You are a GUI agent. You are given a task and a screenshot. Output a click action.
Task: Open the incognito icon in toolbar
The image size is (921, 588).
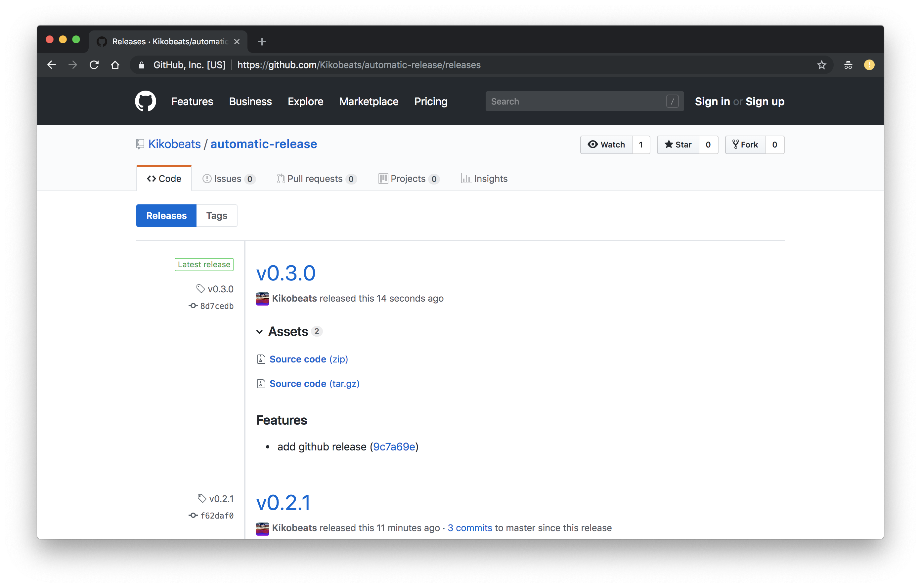848,65
